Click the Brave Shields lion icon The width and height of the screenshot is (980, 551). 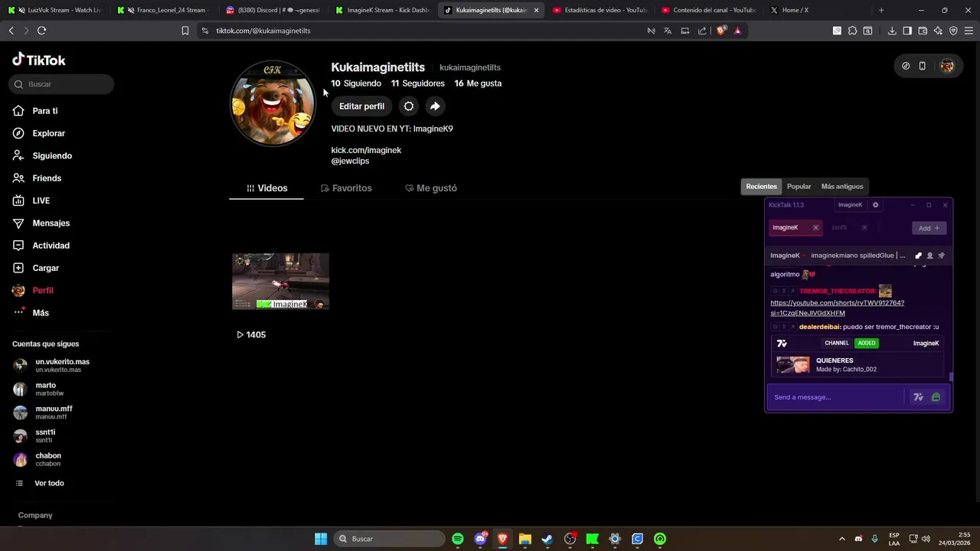click(x=721, y=31)
